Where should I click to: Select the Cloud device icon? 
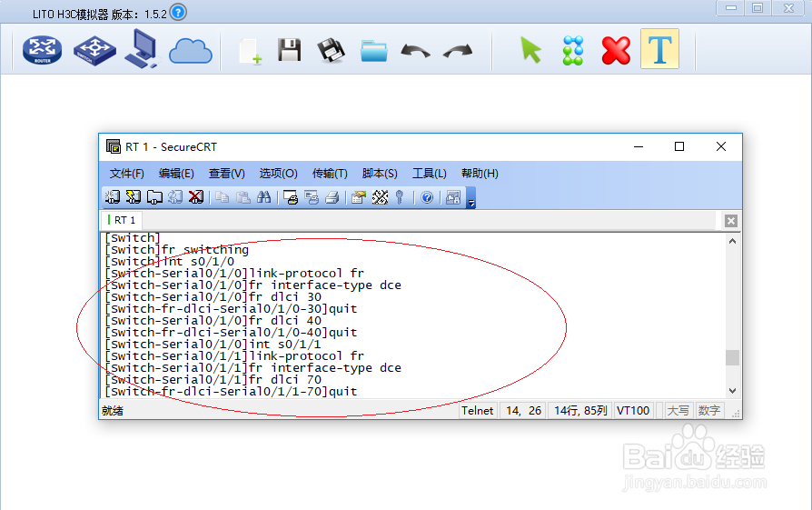191,51
